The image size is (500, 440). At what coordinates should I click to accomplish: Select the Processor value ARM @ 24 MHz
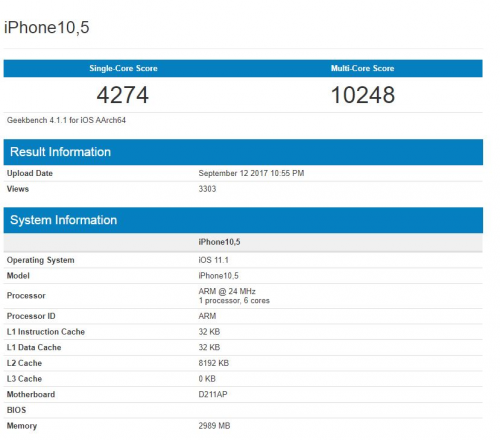(x=227, y=291)
